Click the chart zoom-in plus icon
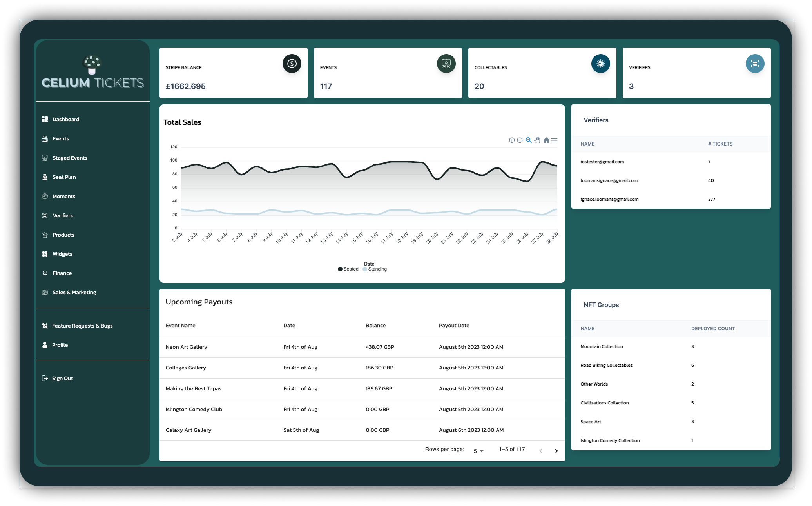The image size is (812, 506). (x=511, y=140)
